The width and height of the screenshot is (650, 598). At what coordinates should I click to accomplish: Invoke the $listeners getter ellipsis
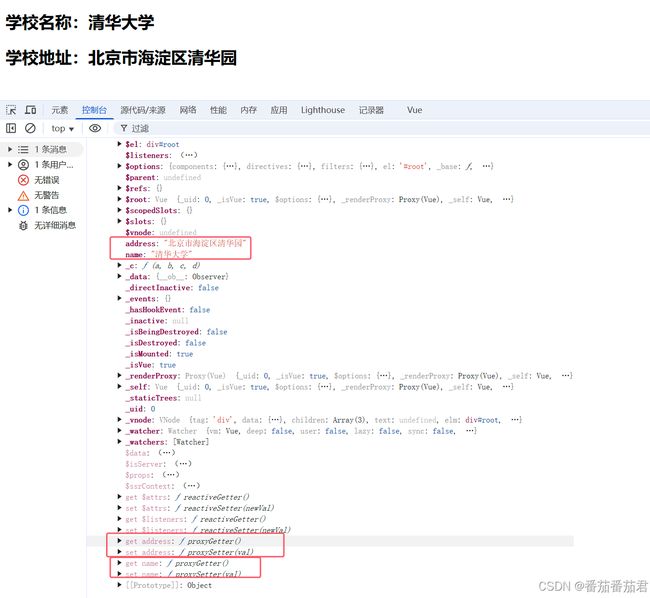click(x=189, y=155)
